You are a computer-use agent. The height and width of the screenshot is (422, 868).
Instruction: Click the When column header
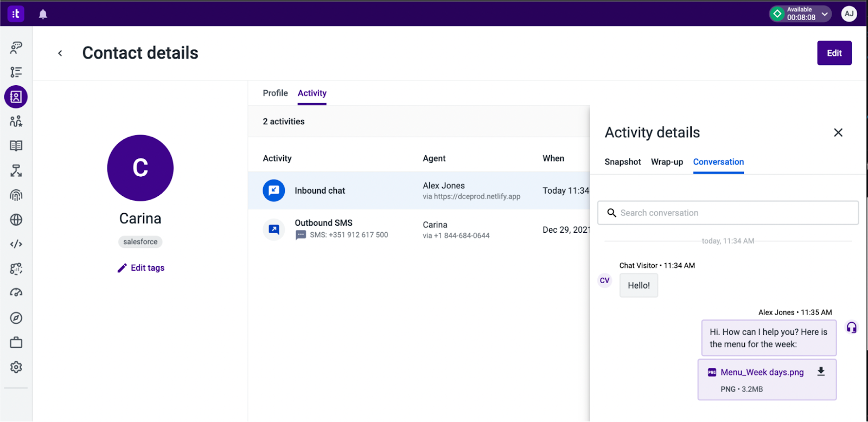click(553, 158)
